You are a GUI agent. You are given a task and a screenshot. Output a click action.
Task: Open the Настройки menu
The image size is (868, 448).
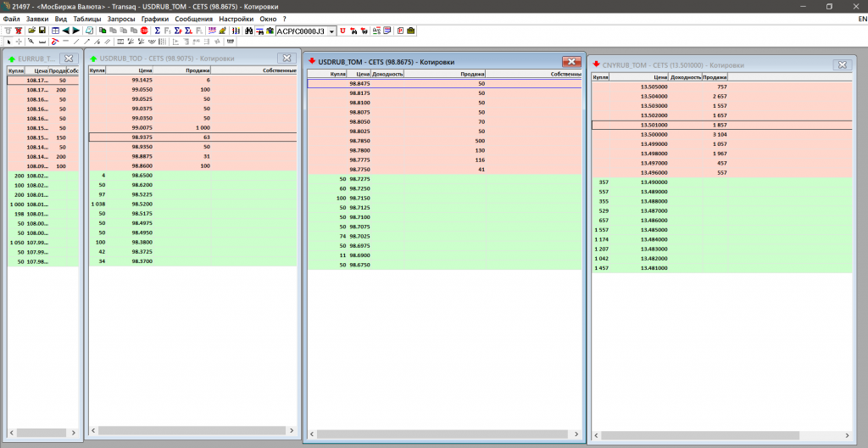[x=237, y=19]
